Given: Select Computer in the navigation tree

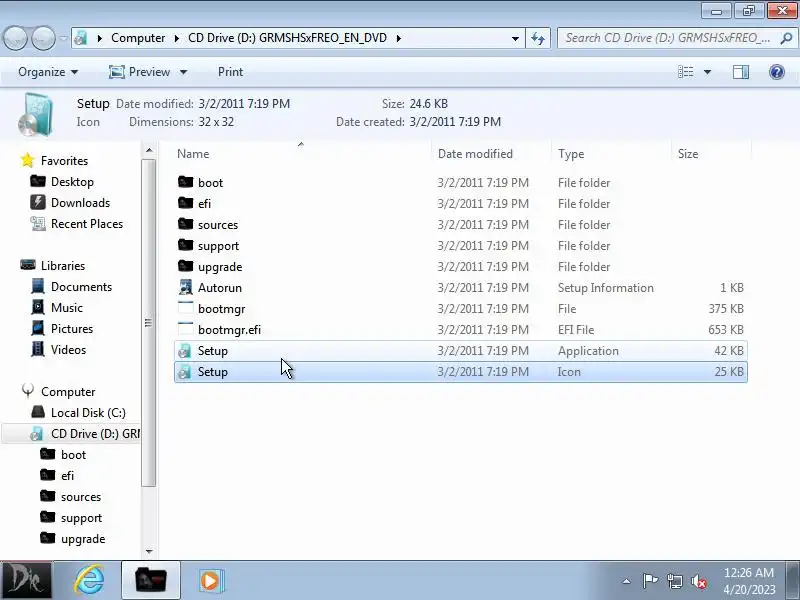Looking at the screenshot, I should pyautogui.click(x=58, y=391).
